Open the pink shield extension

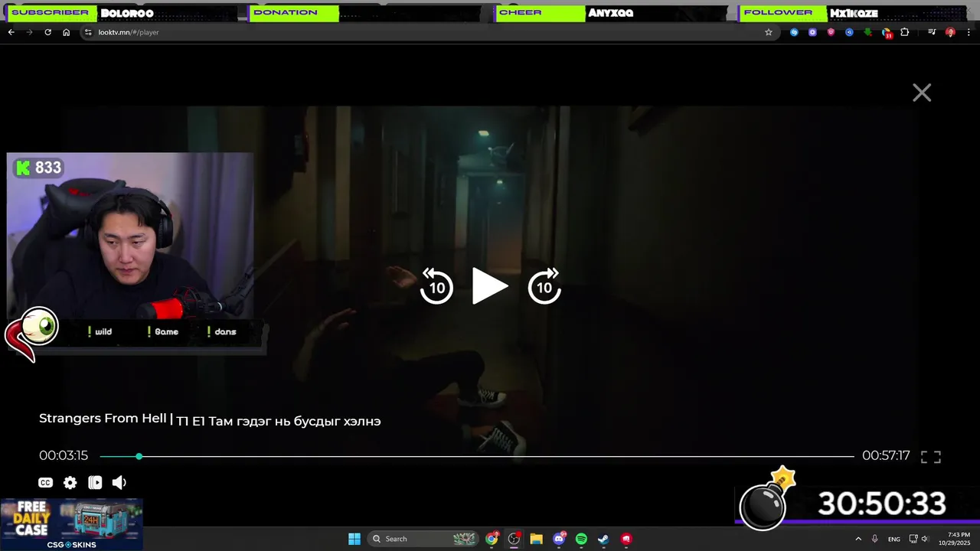pos(831,32)
